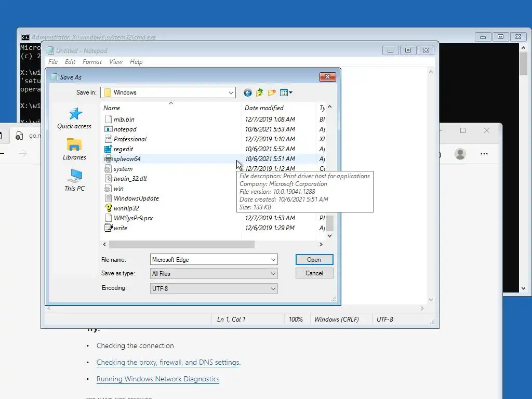Go up one folder level icon
Screen dimensions: 532x399
click(x=260, y=92)
